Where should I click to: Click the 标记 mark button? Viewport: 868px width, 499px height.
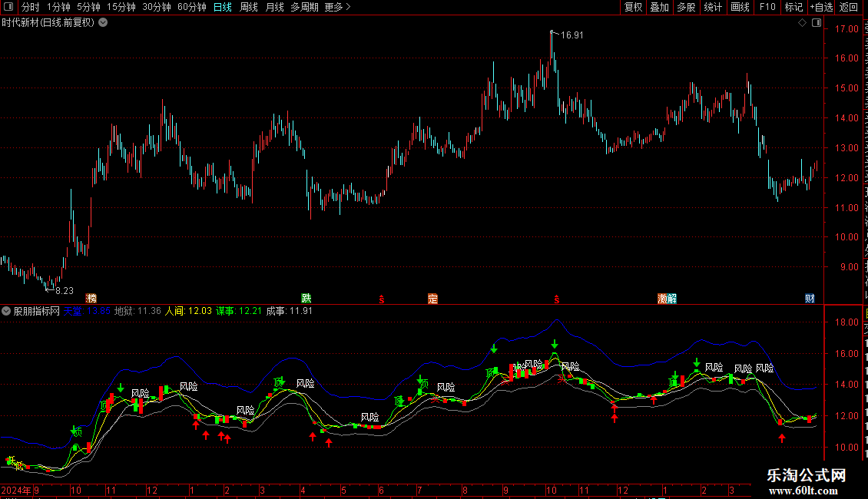[x=793, y=7]
